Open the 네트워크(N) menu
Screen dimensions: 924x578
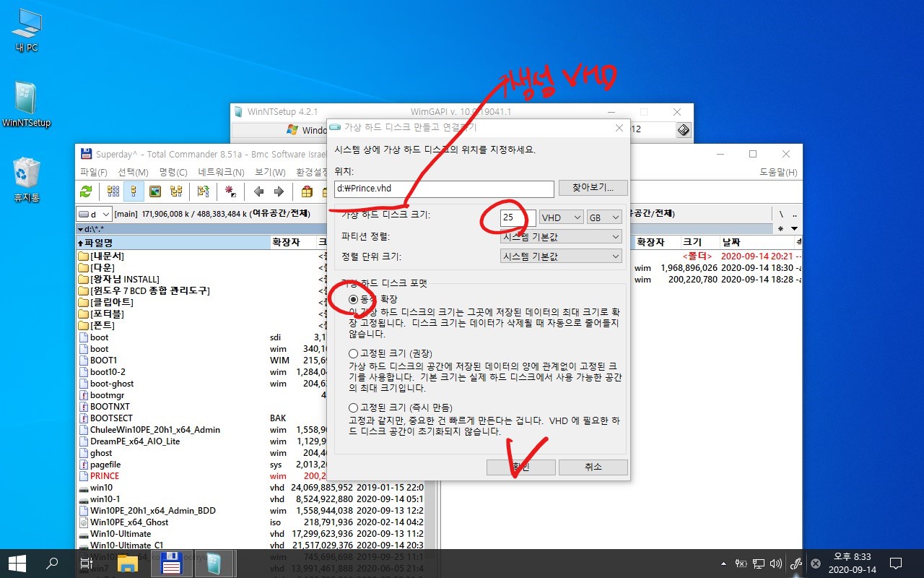pyautogui.click(x=221, y=172)
